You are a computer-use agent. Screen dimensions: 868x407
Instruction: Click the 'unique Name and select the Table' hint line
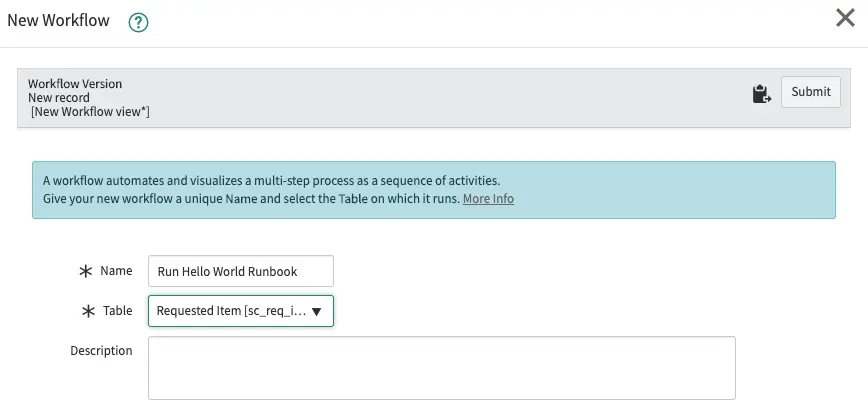[x=251, y=199]
